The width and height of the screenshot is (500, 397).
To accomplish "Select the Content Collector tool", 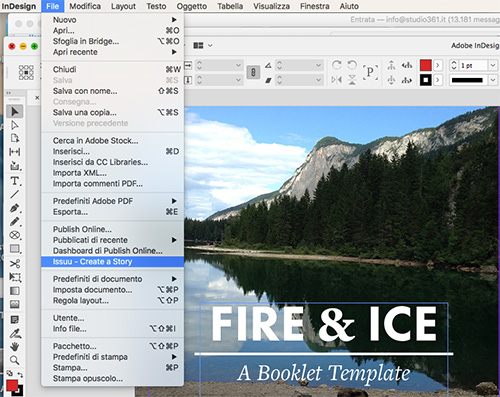I will [x=15, y=166].
